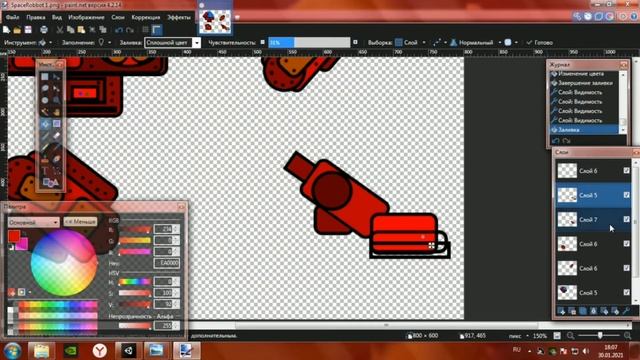
Task: Toggle pixel grid display
Action: (x=146, y=30)
